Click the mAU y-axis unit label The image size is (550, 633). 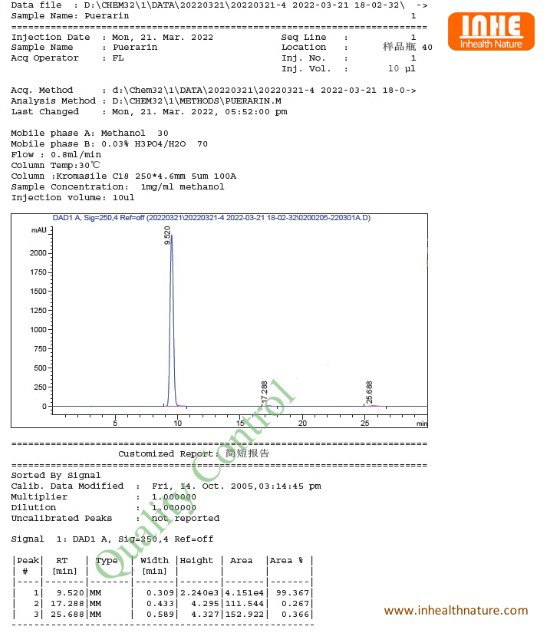39,230
